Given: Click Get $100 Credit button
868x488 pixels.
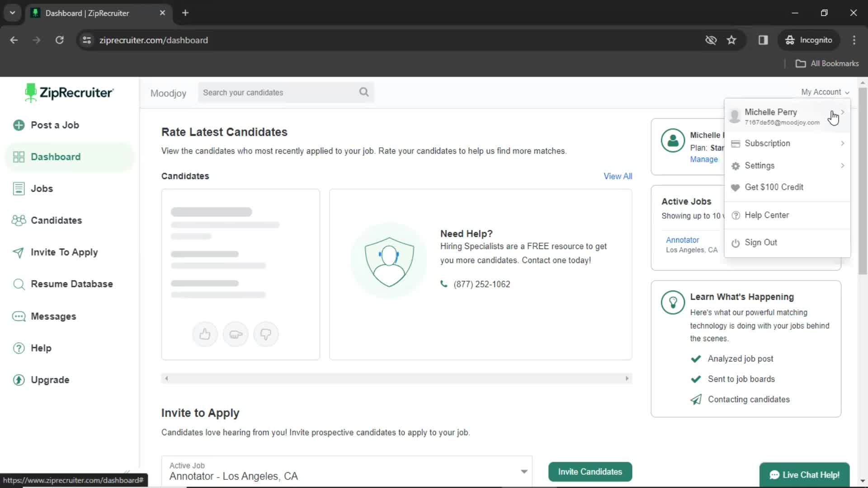Looking at the screenshot, I should coord(774,187).
